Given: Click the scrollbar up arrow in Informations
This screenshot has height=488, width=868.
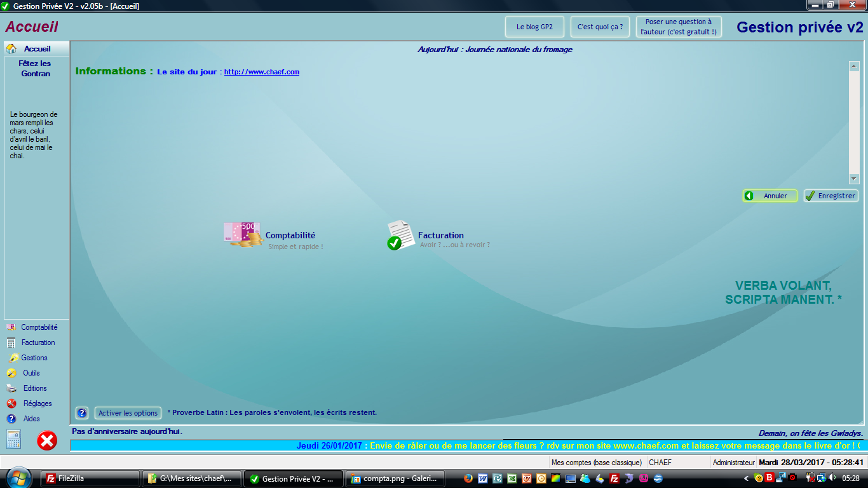Looking at the screenshot, I should [854, 65].
